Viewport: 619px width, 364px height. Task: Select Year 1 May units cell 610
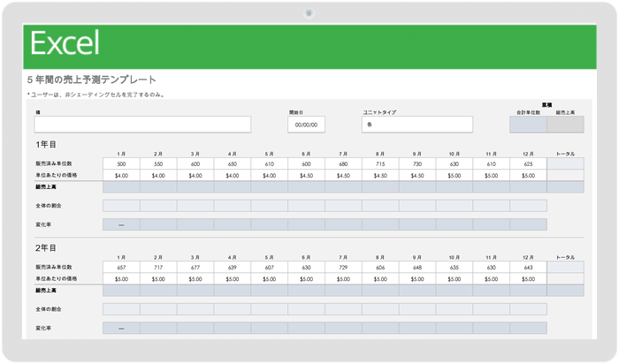pos(269,163)
